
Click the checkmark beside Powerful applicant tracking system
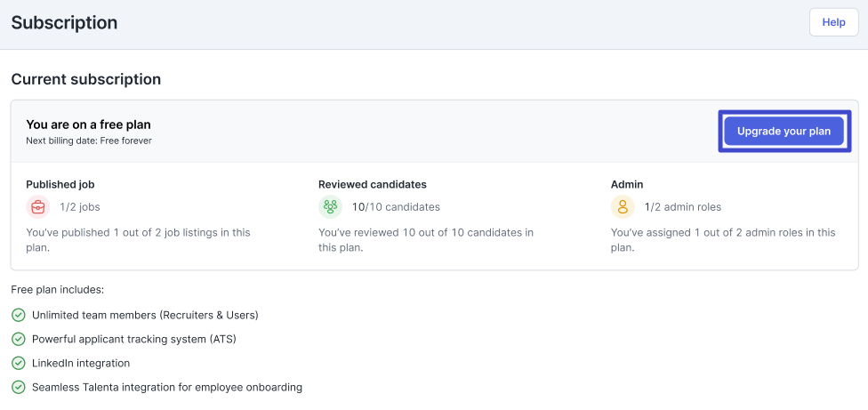[x=19, y=339]
